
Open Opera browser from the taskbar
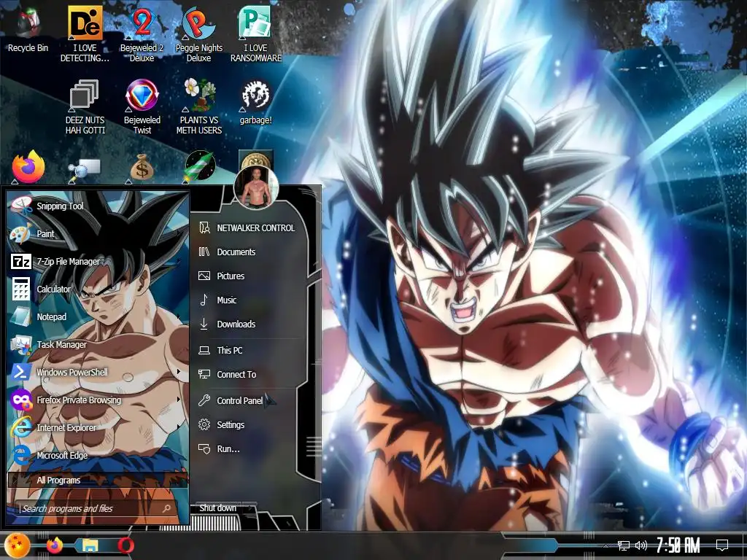125,545
